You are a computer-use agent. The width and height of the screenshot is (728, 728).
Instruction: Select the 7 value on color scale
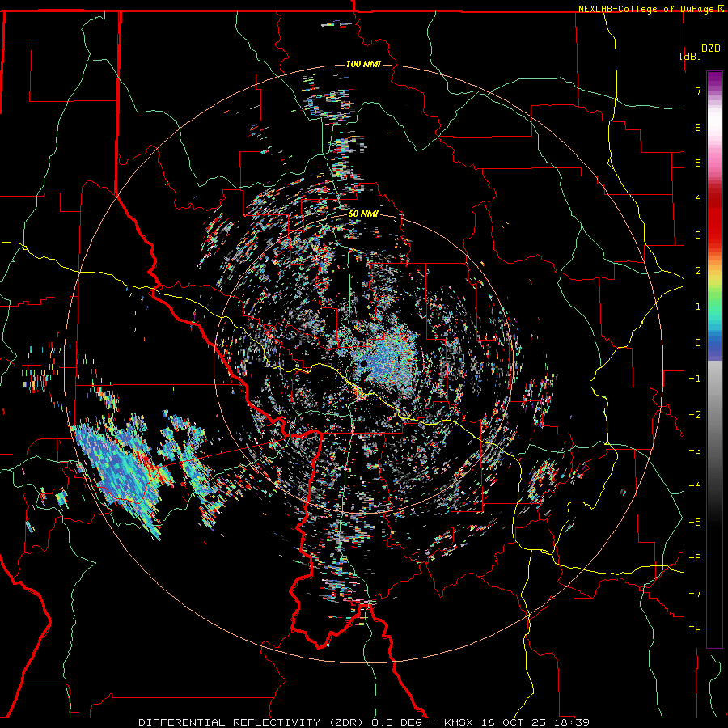click(x=698, y=91)
